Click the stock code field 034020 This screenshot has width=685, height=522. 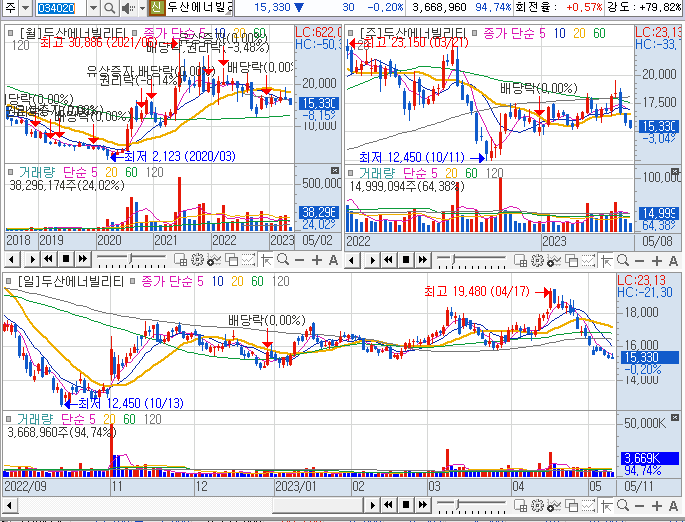pos(61,7)
